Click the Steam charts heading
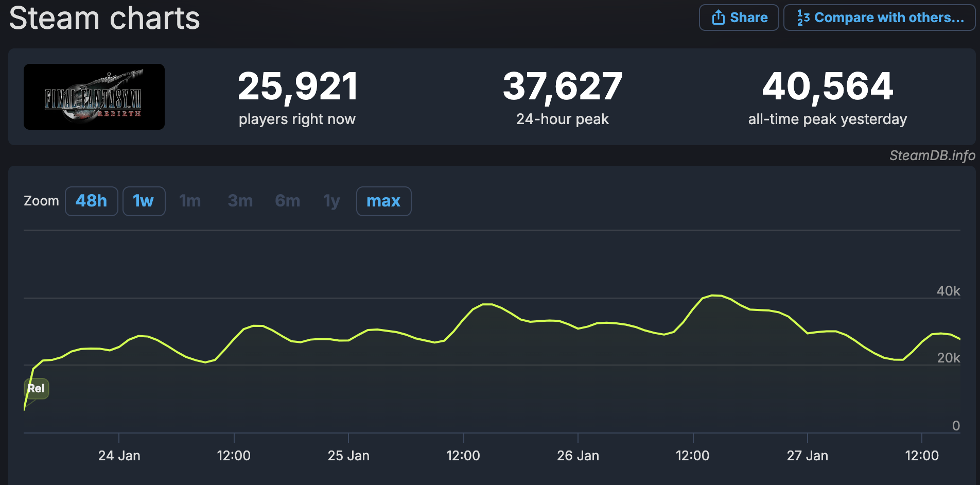This screenshot has height=485, width=980. 104,18
